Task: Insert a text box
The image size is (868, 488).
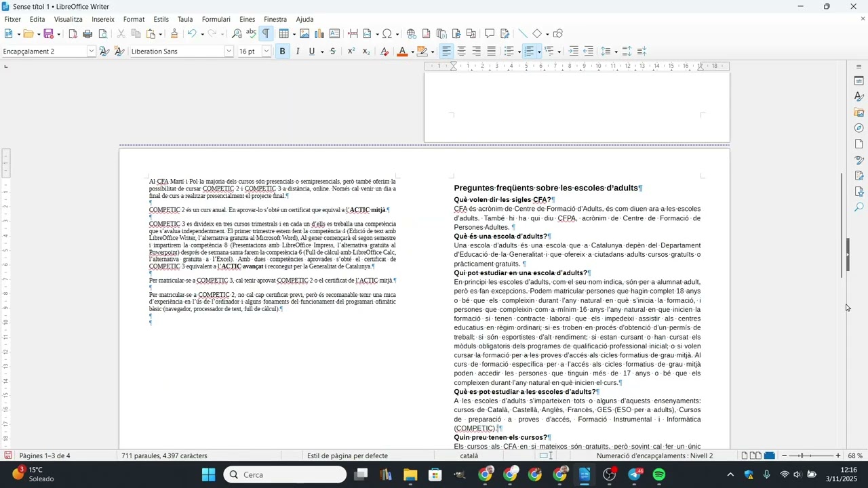Action: [334, 34]
